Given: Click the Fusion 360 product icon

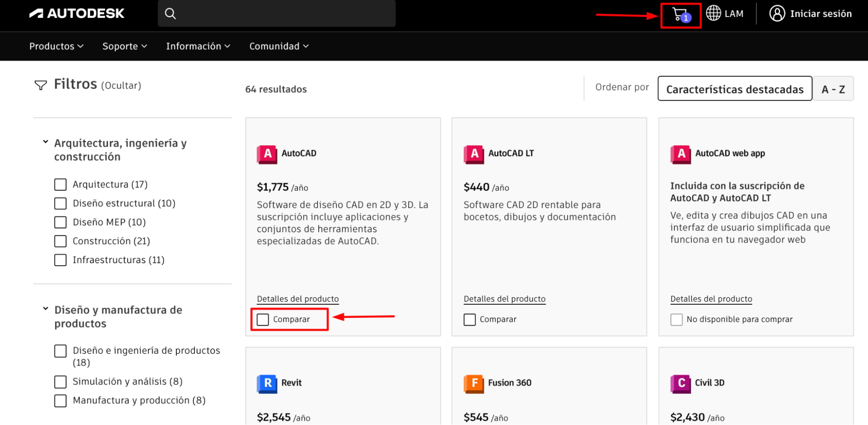Looking at the screenshot, I should coord(474,383).
